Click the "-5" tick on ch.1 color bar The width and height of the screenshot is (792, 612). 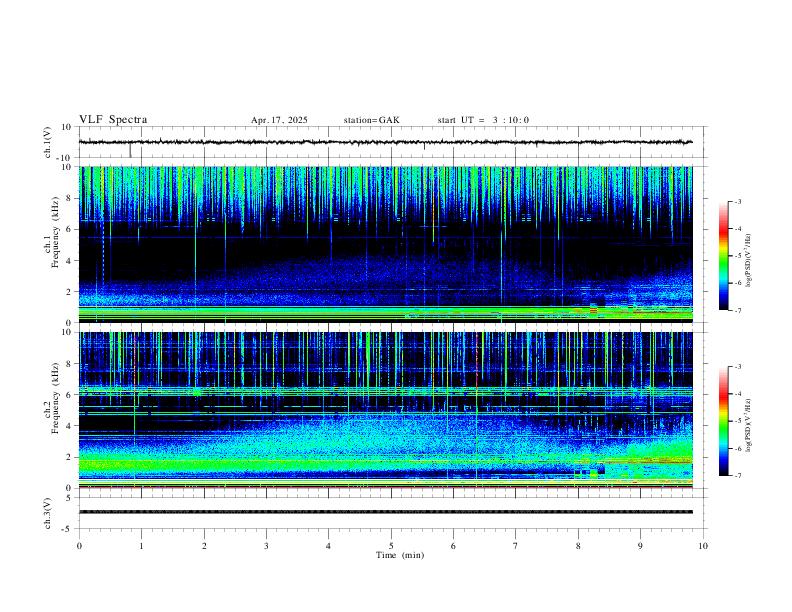click(x=737, y=256)
